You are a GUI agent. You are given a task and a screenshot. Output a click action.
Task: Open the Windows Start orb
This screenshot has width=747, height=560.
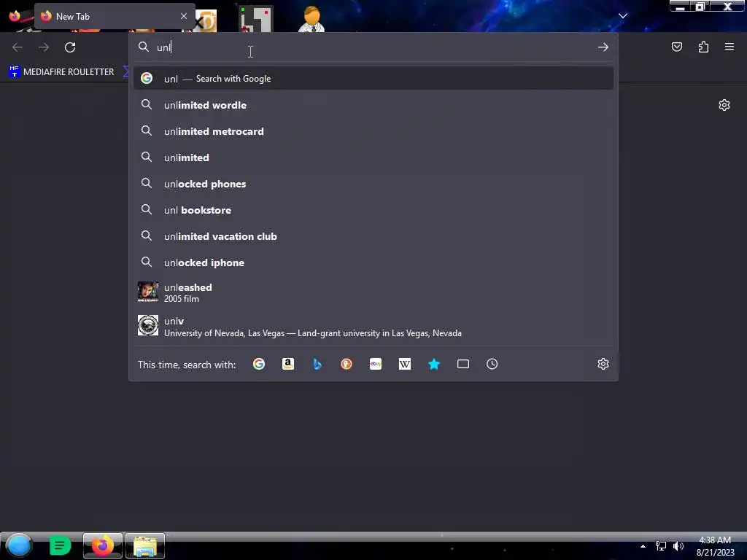tap(19, 545)
